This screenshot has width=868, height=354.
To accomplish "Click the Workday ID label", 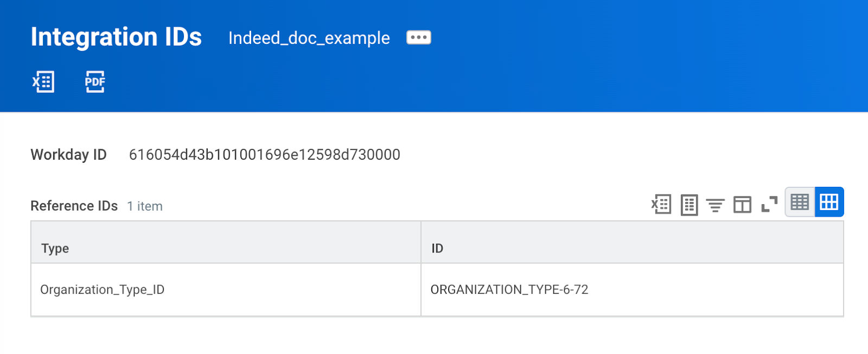I will pyautogui.click(x=69, y=155).
